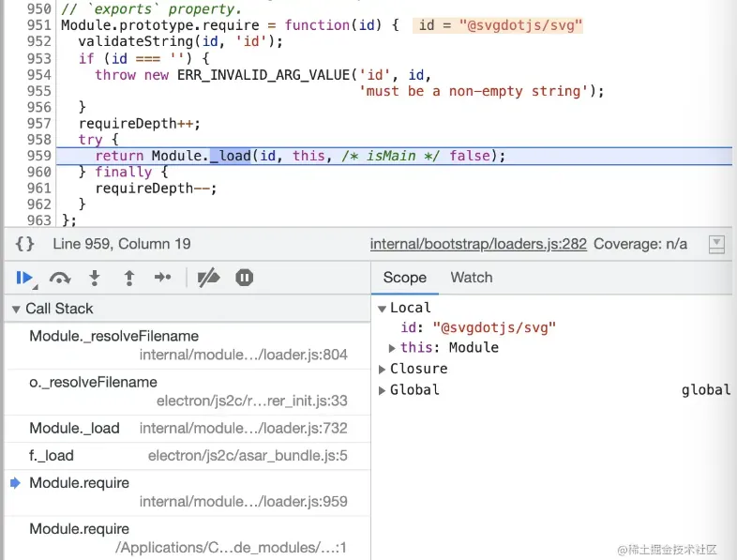Step over next function call

coord(60,278)
